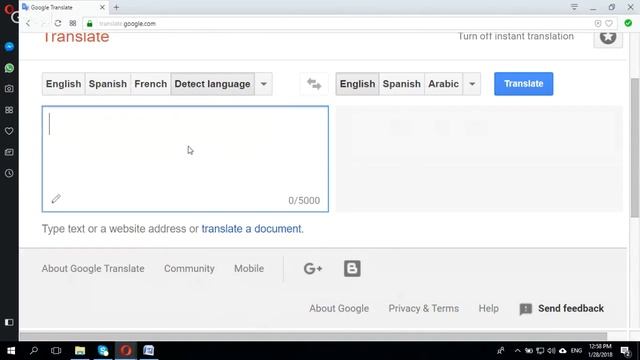Open the tab menu icon in title bar
640x360 pixels.
pyautogui.click(x=574, y=7)
